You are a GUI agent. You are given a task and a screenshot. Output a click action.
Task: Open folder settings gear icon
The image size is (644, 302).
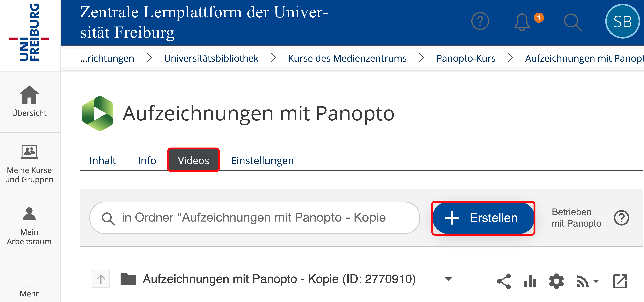[x=556, y=281]
